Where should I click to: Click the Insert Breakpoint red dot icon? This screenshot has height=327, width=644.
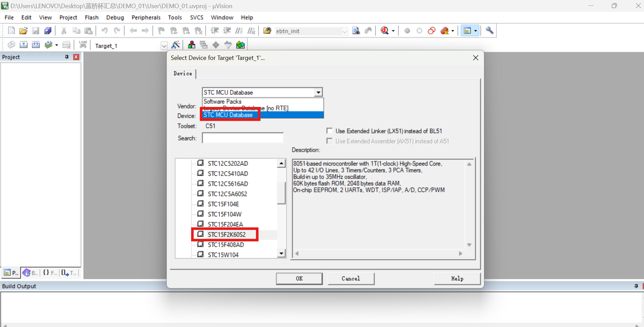coord(407,31)
